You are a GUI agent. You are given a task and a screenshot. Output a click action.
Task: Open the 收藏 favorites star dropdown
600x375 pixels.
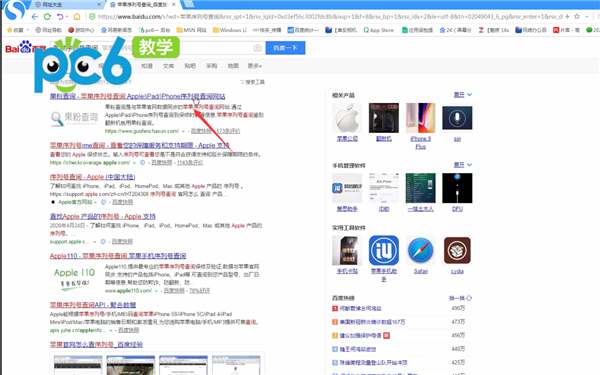18,30
